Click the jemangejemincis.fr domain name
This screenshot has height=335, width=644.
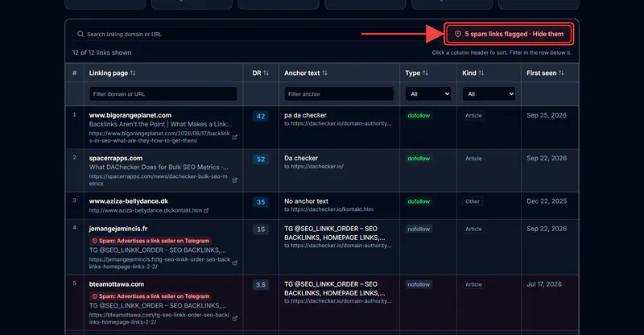pyautogui.click(x=118, y=229)
